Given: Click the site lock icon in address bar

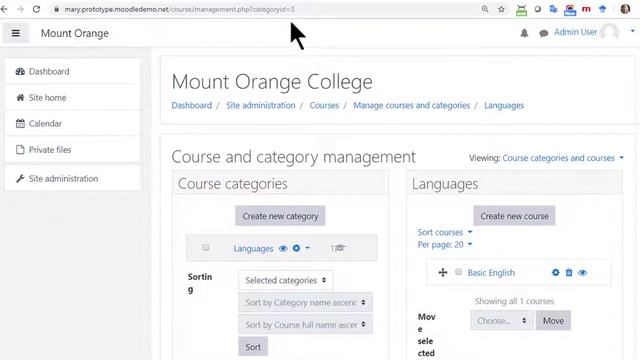Looking at the screenshot, I should click(x=57, y=9).
